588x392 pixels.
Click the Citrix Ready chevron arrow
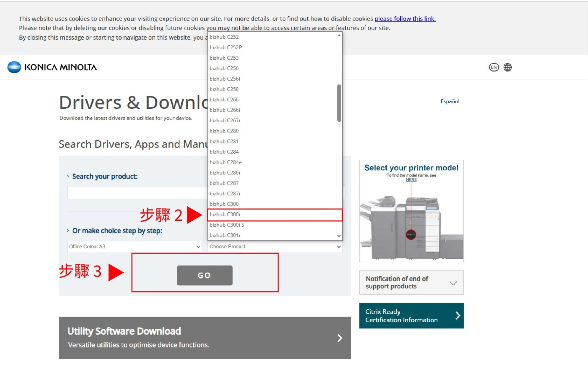coord(458,316)
